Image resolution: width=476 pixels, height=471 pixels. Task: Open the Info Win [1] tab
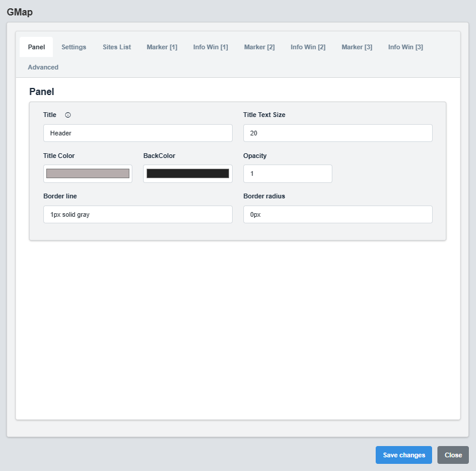pos(210,47)
